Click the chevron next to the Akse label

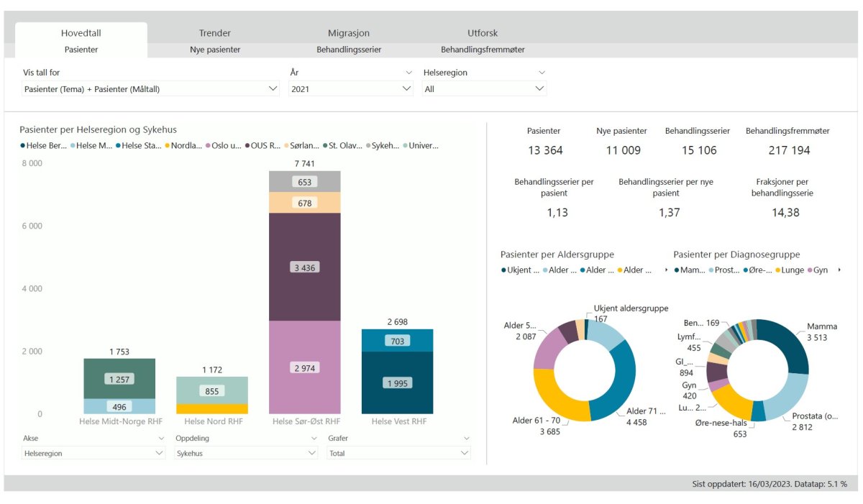tap(160, 438)
